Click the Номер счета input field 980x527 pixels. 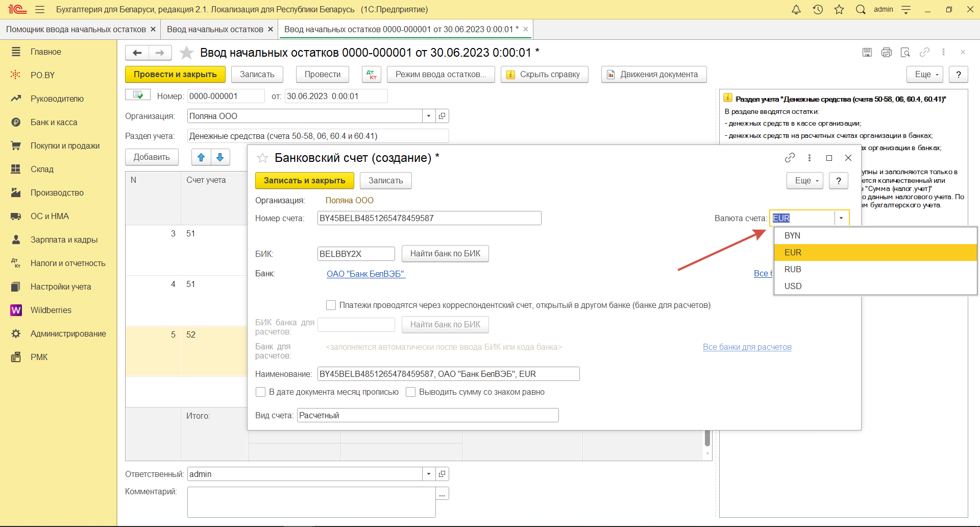coord(429,219)
